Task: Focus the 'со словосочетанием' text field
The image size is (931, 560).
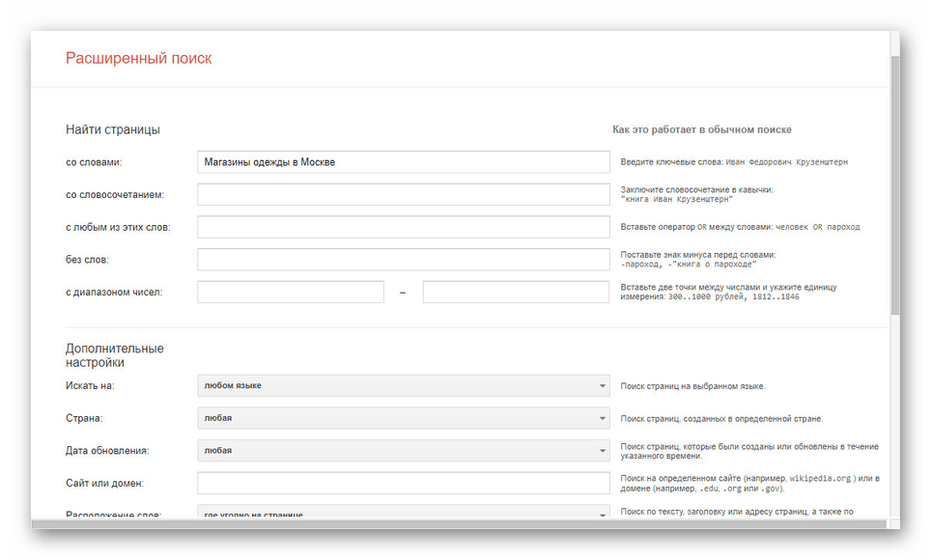Action: coord(403,194)
